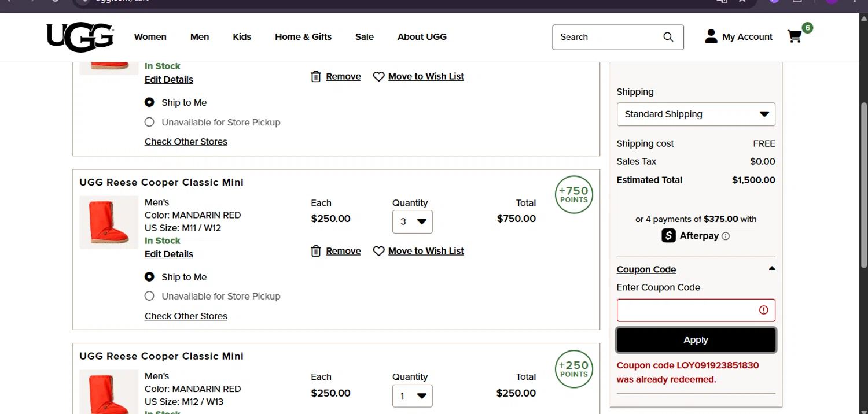Select topmost Ship to Me radio button
Viewport: 868px width, 414px height.
pos(149,102)
